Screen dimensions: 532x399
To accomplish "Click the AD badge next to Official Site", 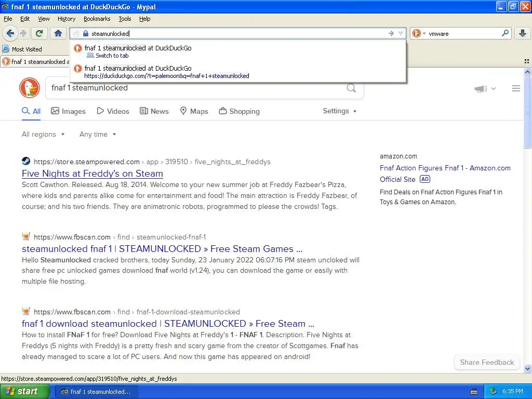I will coord(425,179).
